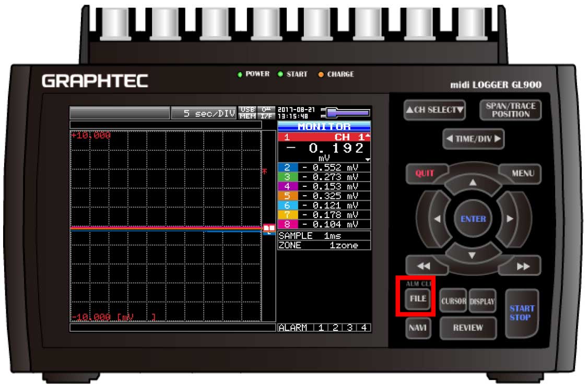Click the ZONE 1zone readout

[x=324, y=245]
